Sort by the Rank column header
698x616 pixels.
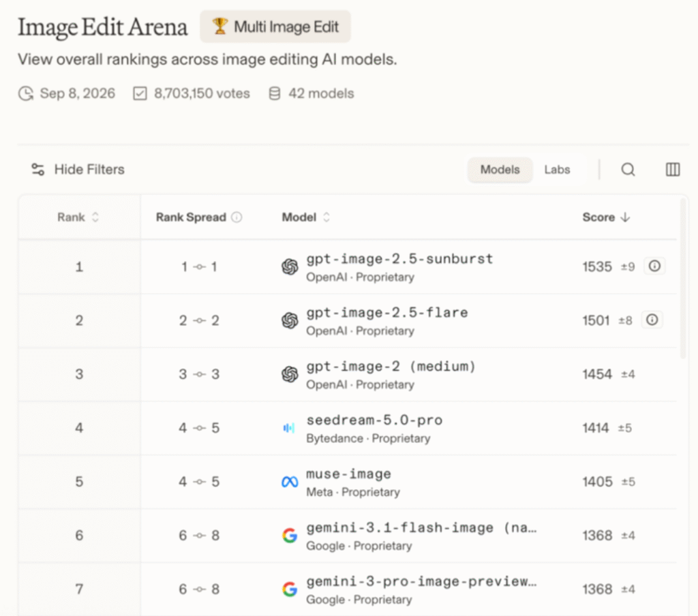tap(78, 217)
